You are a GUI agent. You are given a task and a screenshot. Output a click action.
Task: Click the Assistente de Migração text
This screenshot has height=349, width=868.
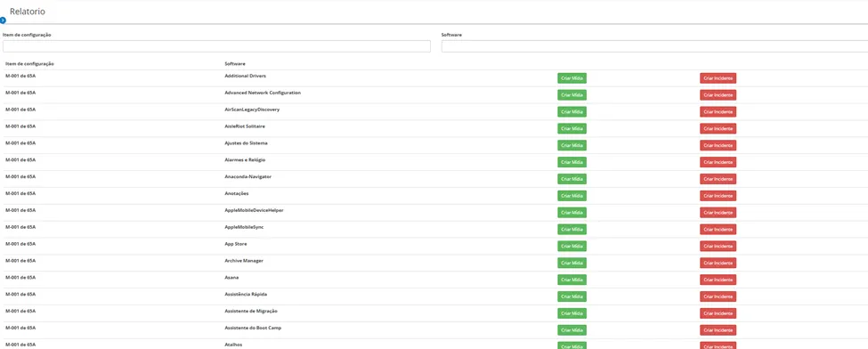251,312
